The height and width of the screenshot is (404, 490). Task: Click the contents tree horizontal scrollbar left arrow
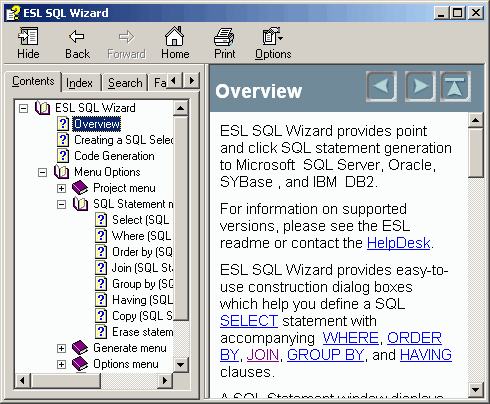pos(23,380)
